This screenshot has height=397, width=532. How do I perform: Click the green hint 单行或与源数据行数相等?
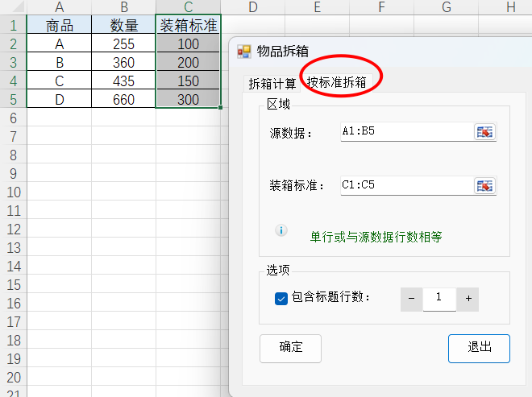pos(376,237)
